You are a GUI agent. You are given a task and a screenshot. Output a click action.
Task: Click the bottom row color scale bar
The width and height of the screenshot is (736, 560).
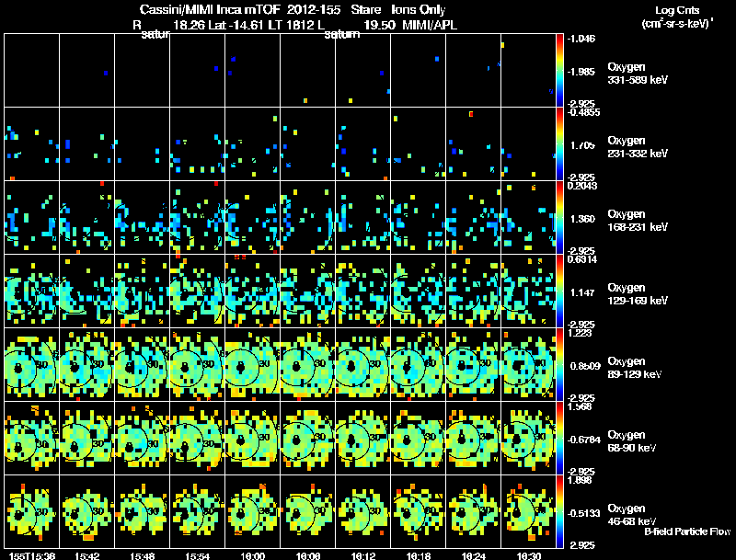coord(559,511)
